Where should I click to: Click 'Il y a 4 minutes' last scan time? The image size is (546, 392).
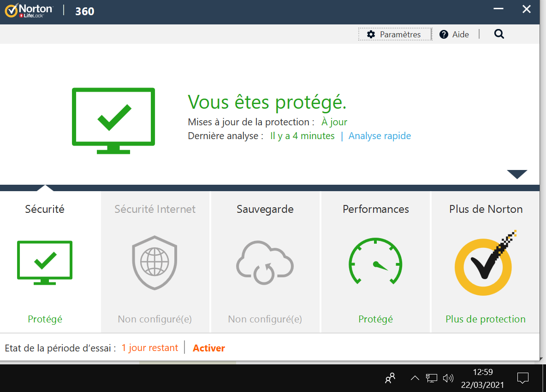pyautogui.click(x=302, y=135)
